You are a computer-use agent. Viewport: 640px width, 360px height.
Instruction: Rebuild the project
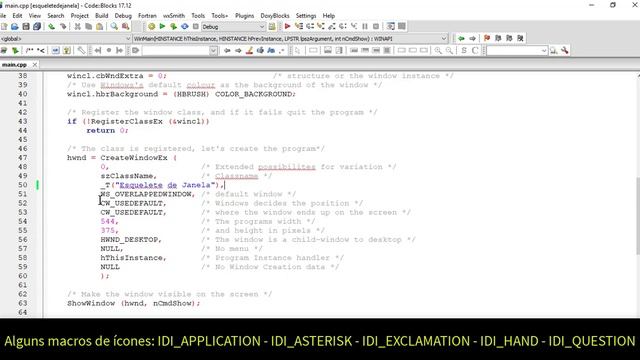(x=184, y=27)
